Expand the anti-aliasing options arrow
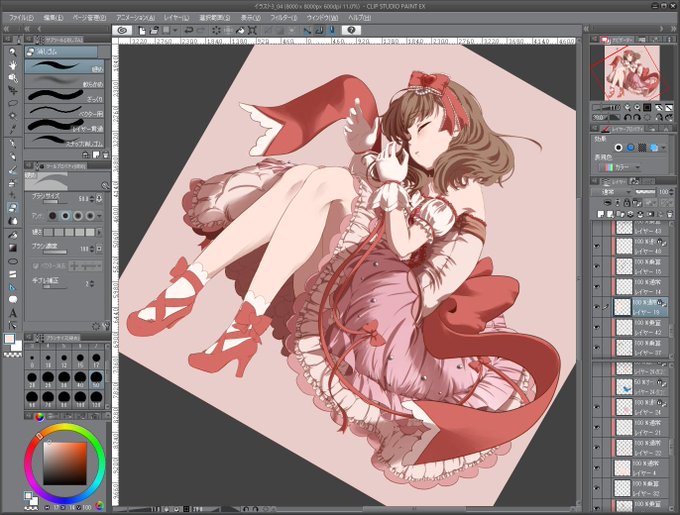 [x=100, y=215]
